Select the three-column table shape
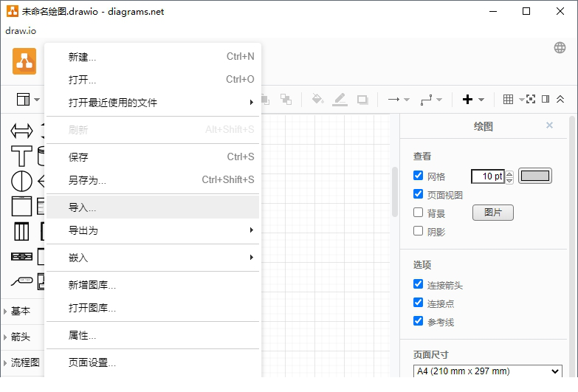Image resolution: width=578 pixels, height=392 pixels. tap(21, 232)
